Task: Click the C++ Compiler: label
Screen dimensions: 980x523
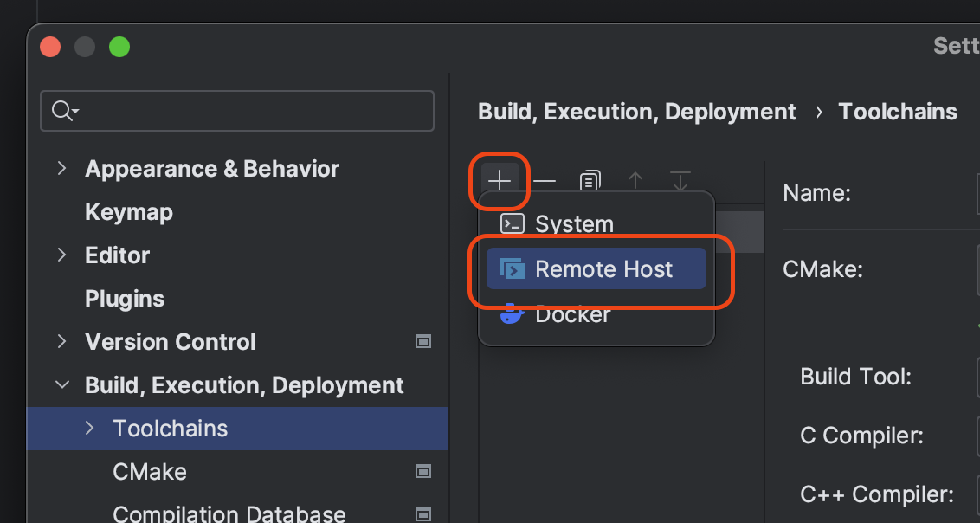Action: pyautogui.click(x=877, y=494)
